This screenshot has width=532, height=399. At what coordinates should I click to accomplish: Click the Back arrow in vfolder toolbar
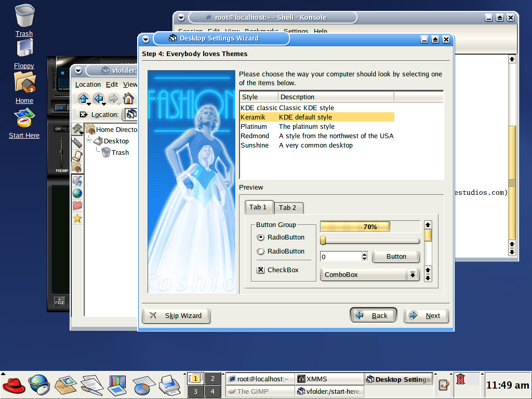pyautogui.click(x=98, y=99)
